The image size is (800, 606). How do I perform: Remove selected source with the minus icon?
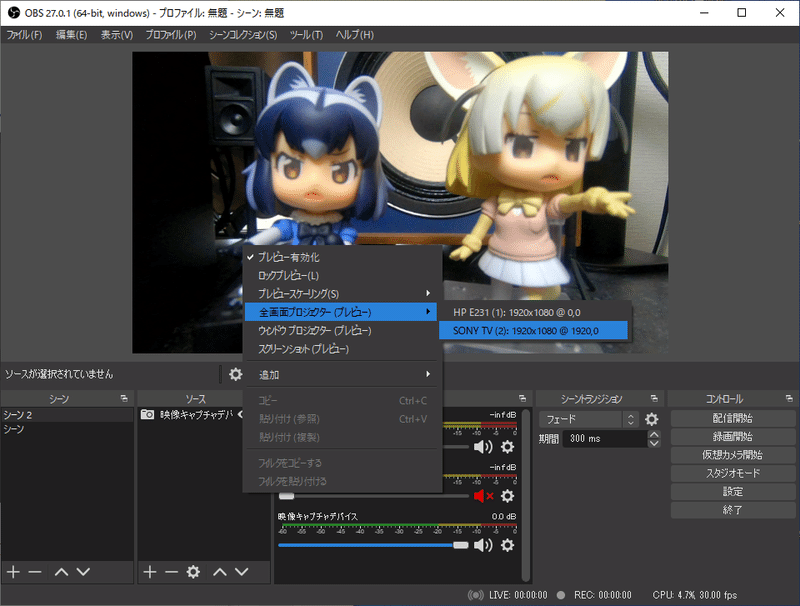pos(171,572)
